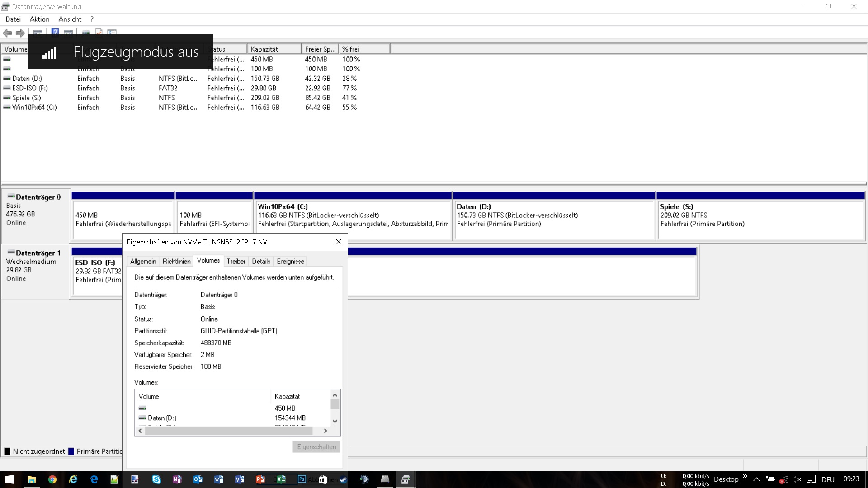Click the back arrow in the toolbar
This screenshot has width=868, height=488.
click(7, 33)
